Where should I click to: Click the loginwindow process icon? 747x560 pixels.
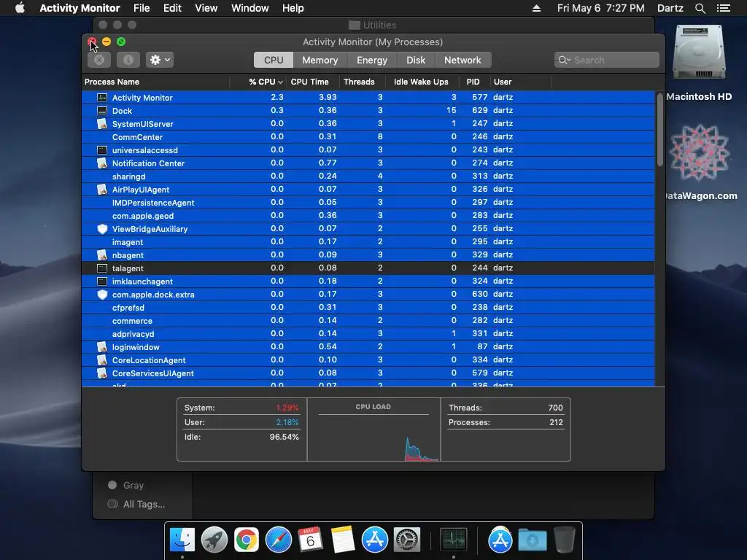tap(102, 346)
